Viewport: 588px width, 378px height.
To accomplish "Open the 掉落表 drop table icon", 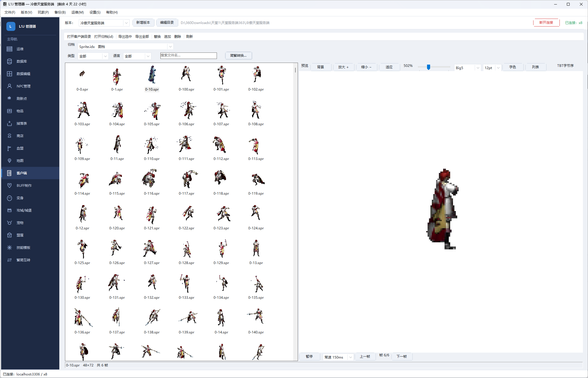I will coord(9,123).
